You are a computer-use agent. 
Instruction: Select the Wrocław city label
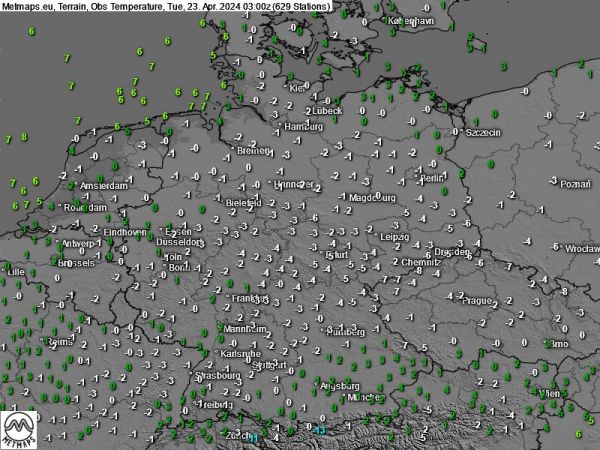click(x=580, y=247)
